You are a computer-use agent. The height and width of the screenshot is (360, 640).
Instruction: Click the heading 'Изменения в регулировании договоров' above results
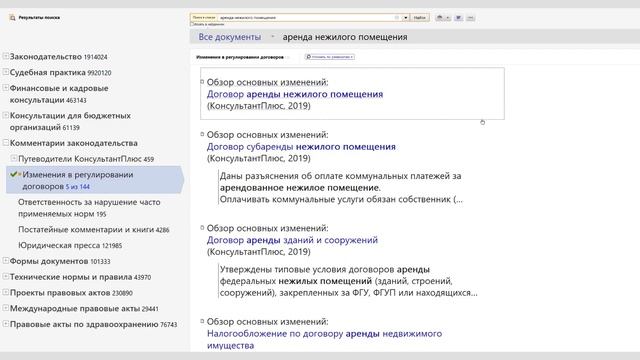click(240, 57)
